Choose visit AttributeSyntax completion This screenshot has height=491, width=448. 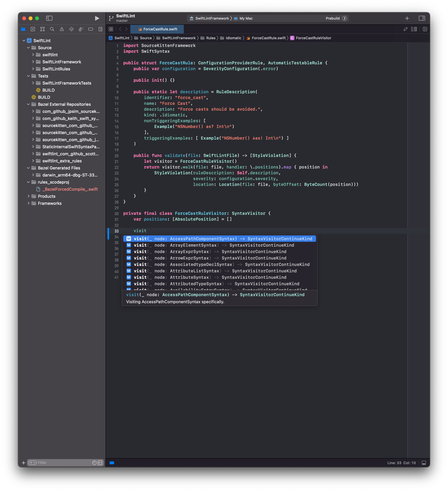(219, 277)
